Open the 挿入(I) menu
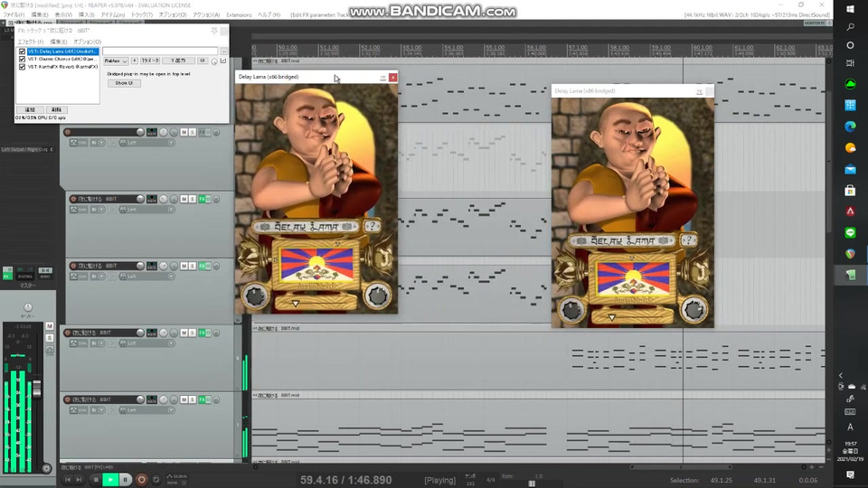The image size is (868, 488). click(86, 15)
